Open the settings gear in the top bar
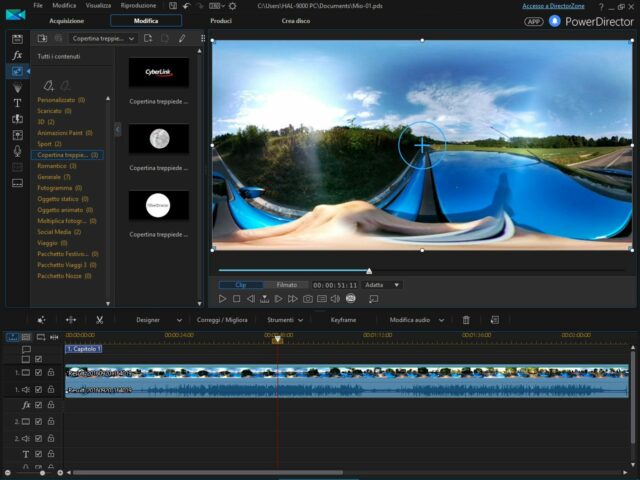Screen dimensions: 640x480 tap(233, 6)
